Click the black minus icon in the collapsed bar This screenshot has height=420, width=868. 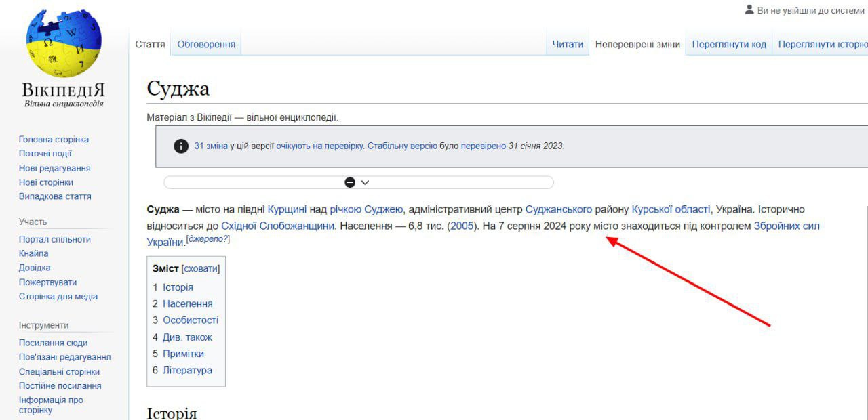pyautogui.click(x=350, y=182)
